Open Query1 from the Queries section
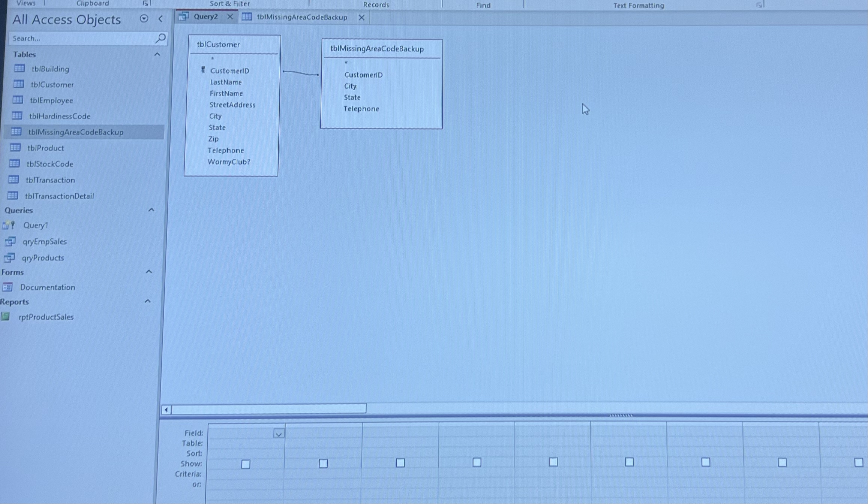This screenshot has height=504, width=868. tap(36, 225)
